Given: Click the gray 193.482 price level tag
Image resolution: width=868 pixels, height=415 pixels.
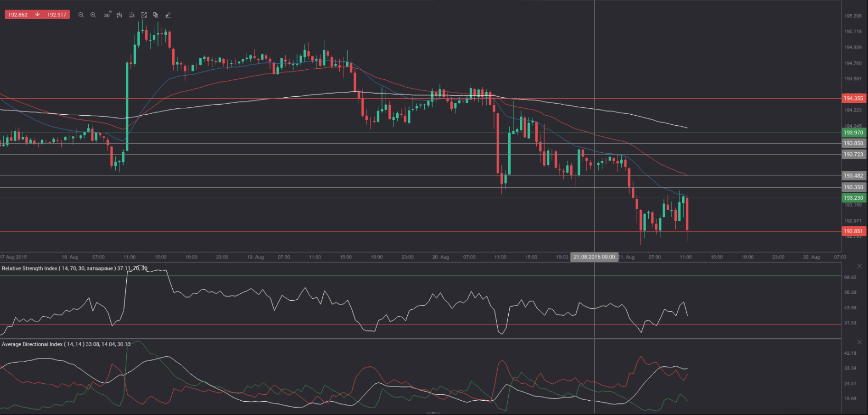Looking at the screenshot, I should point(853,176).
